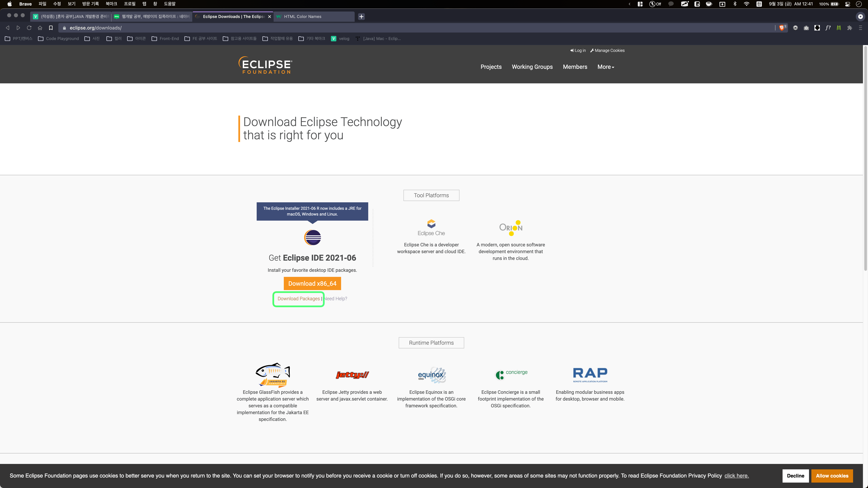The image size is (868, 488).
Task: Open the Wi-Fi status menu
Action: pos(746,4)
